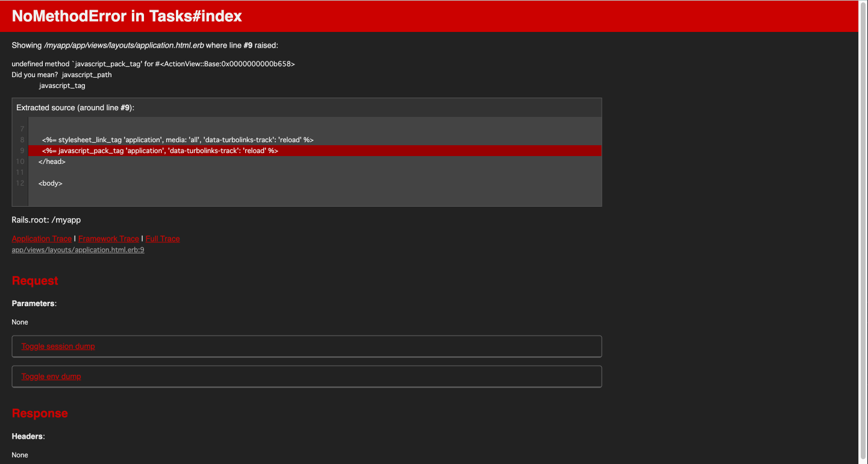Click the closing head tag line 10
Viewport: 868px width, 464px height.
(52, 161)
